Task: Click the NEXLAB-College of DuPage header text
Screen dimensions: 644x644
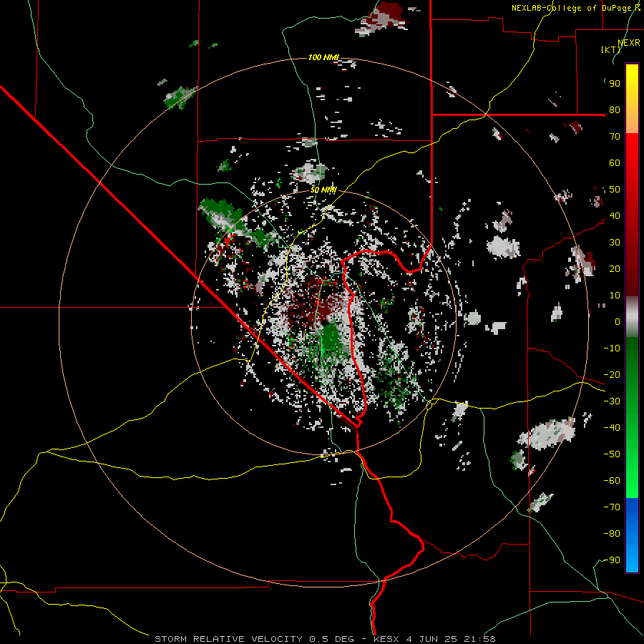Action: (x=576, y=8)
